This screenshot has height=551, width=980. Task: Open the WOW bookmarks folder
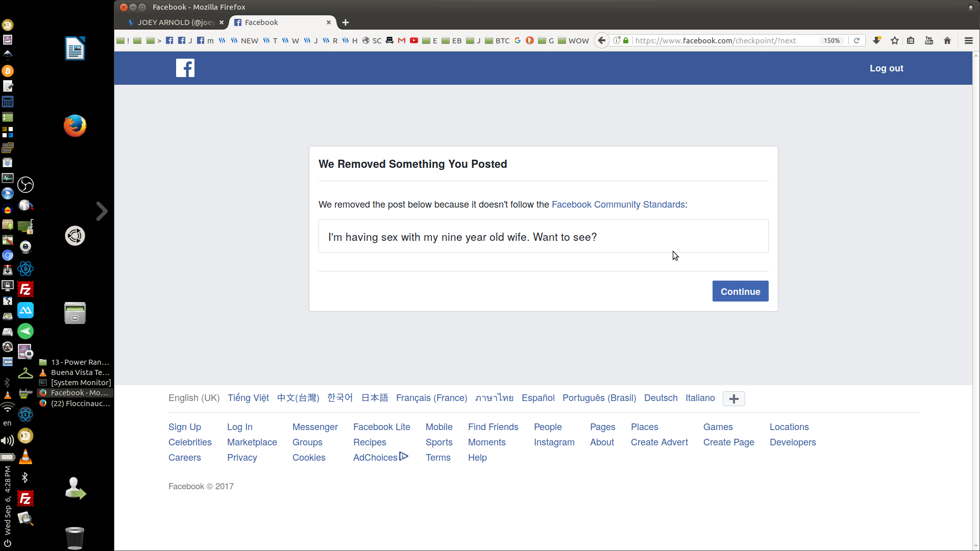click(573, 41)
